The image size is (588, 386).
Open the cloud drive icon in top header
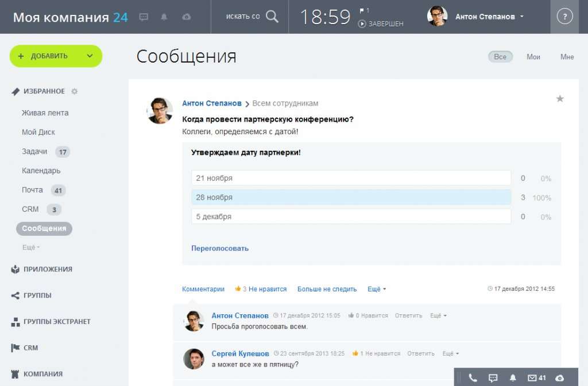[187, 17]
